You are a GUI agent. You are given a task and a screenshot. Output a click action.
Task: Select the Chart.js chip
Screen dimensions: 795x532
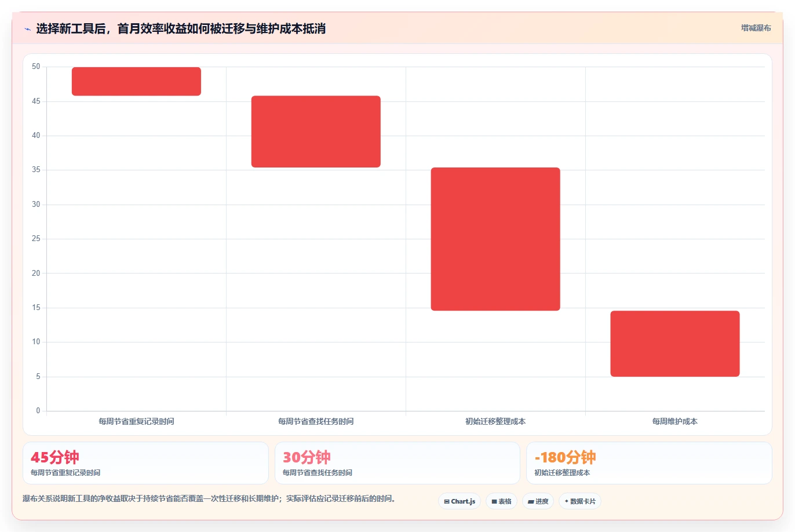460,501
